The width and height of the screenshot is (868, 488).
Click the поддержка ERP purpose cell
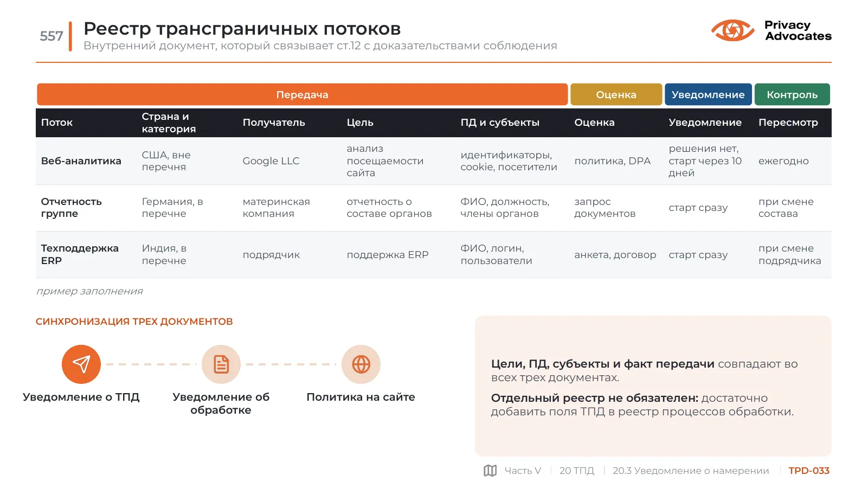(388, 255)
